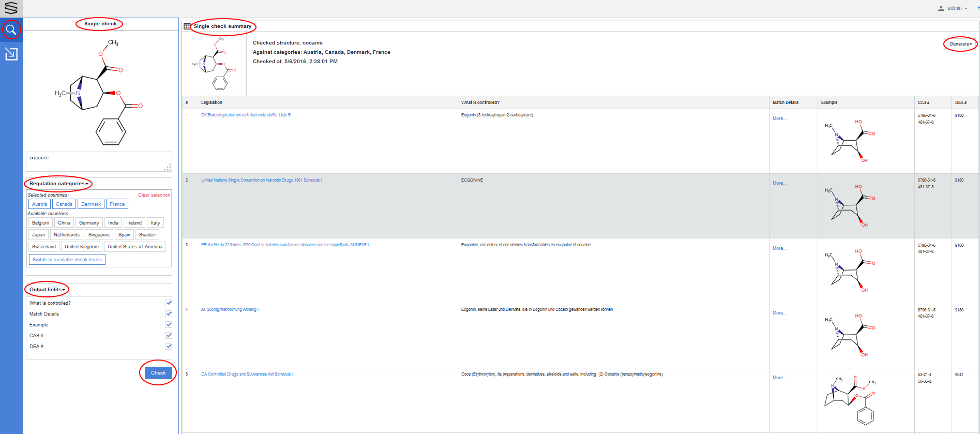This screenshot has width=980, height=434.
Task: Add Ireland to selected countries
Action: [x=134, y=222]
